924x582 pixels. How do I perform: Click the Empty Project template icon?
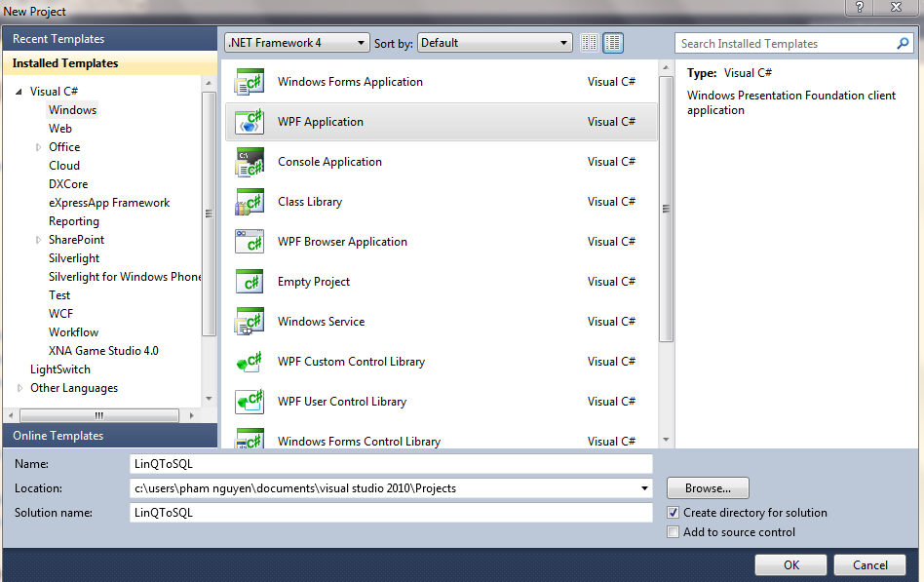click(x=250, y=282)
